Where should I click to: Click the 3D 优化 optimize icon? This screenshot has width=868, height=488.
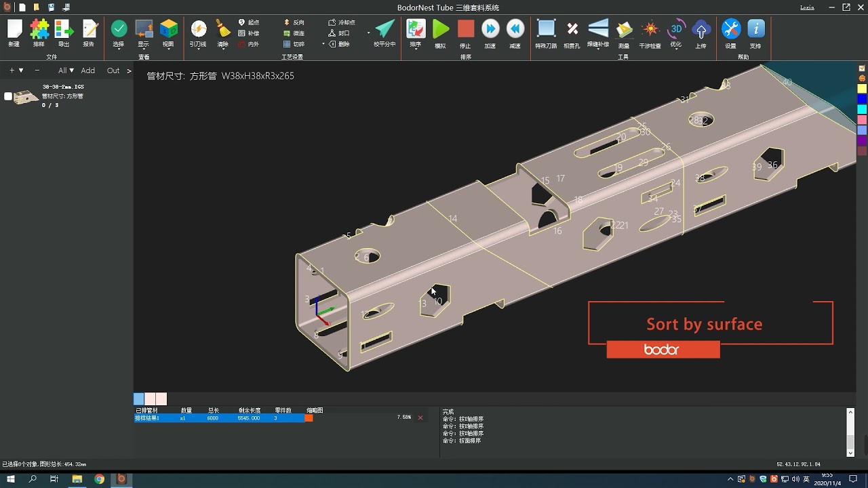coord(676,28)
